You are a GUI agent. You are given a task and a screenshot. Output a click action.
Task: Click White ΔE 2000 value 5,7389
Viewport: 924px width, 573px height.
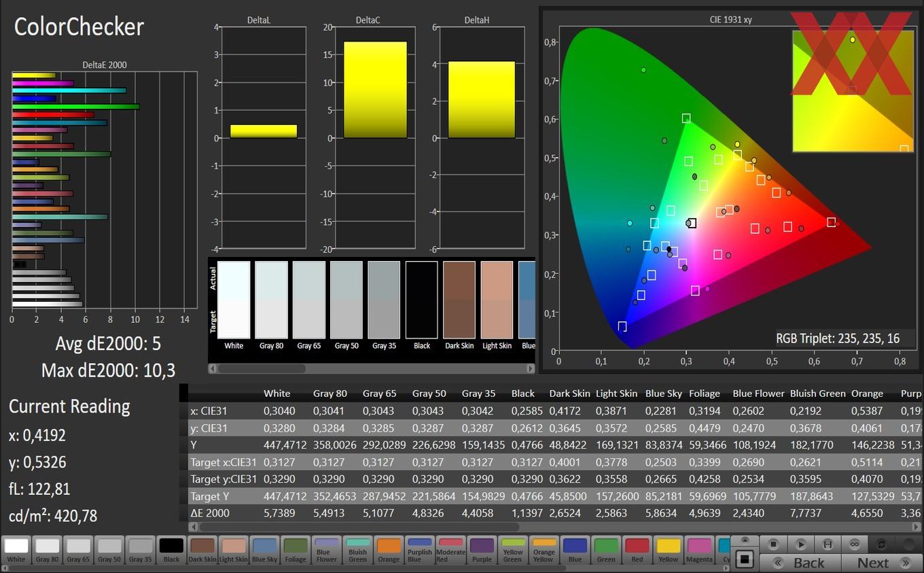pos(279,513)
